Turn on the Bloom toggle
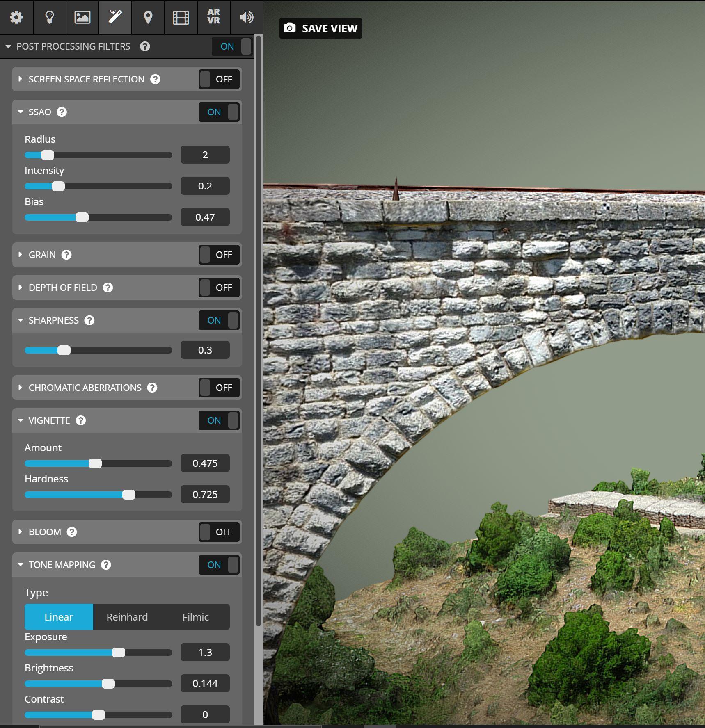 pos(219,532)
